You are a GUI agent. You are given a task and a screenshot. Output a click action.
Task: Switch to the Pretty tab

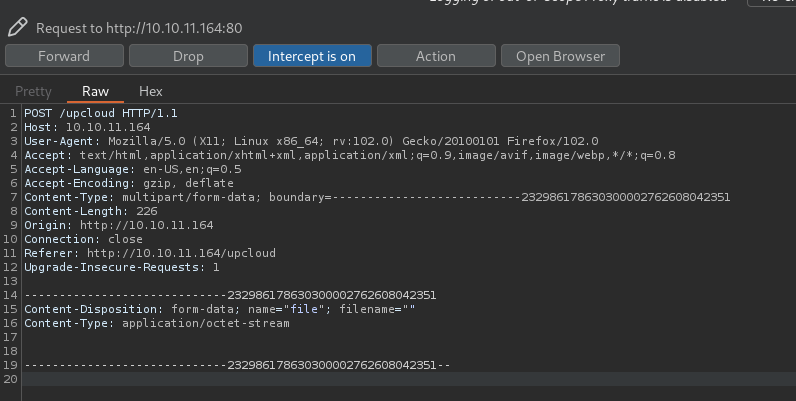34,91
